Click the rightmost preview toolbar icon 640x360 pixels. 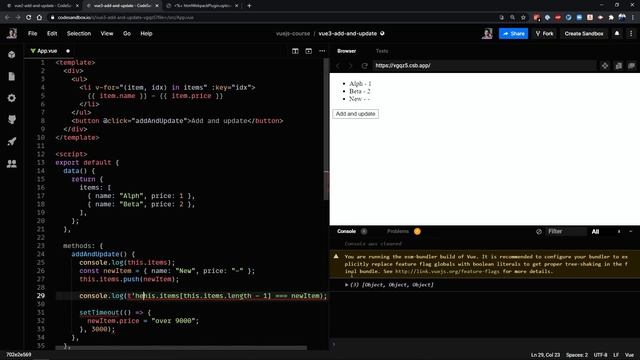pyautogui.click(x=631, y=66)
